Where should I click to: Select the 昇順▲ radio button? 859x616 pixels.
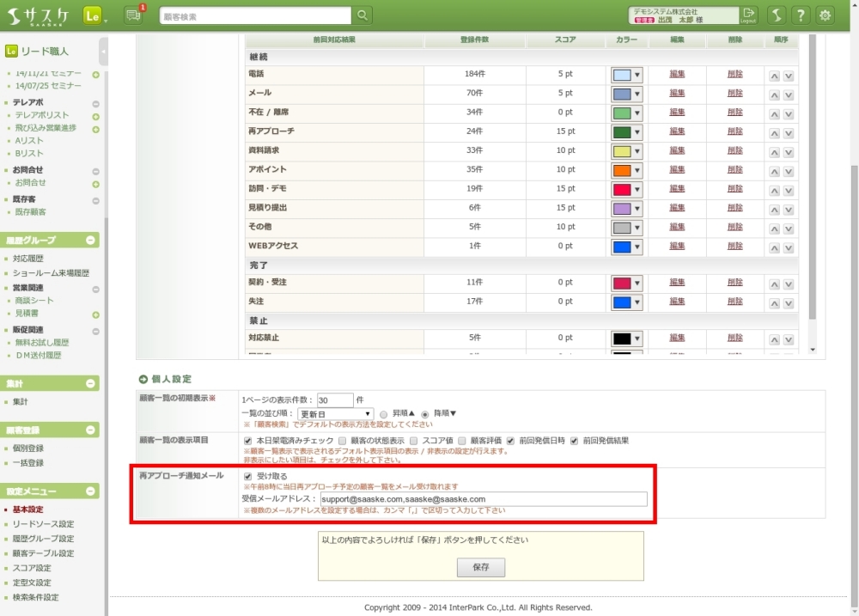pos(384,414)
